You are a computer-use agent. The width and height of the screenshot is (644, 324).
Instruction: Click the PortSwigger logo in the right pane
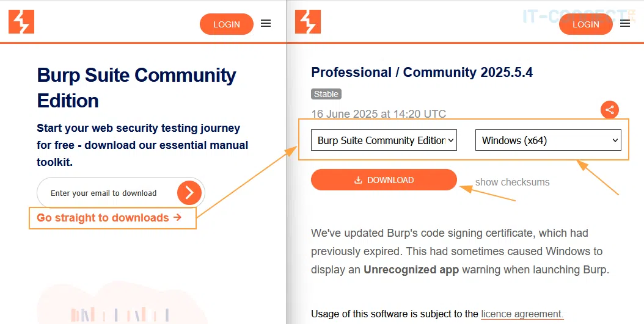tap(308, 22)
